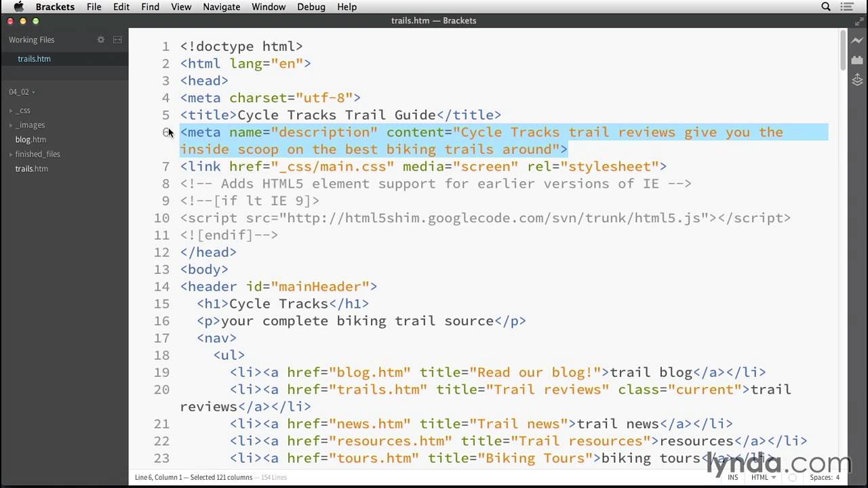Enter fullscreen using title bar arrows
The width and height of the screenshot is (868, 488).
pyautogui.click(x=859, y=20)
